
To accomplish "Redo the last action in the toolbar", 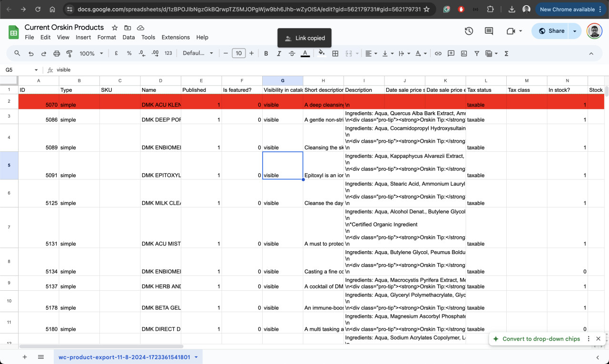I will (44, 53).
